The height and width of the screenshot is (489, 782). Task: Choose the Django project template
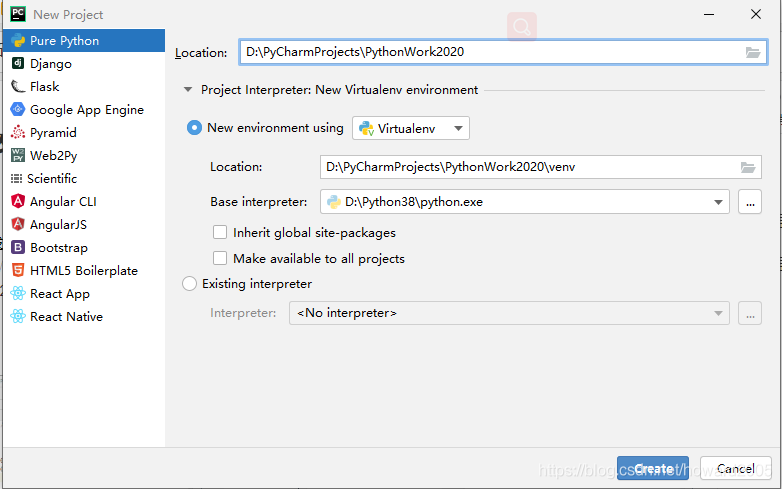pos(84,63)
